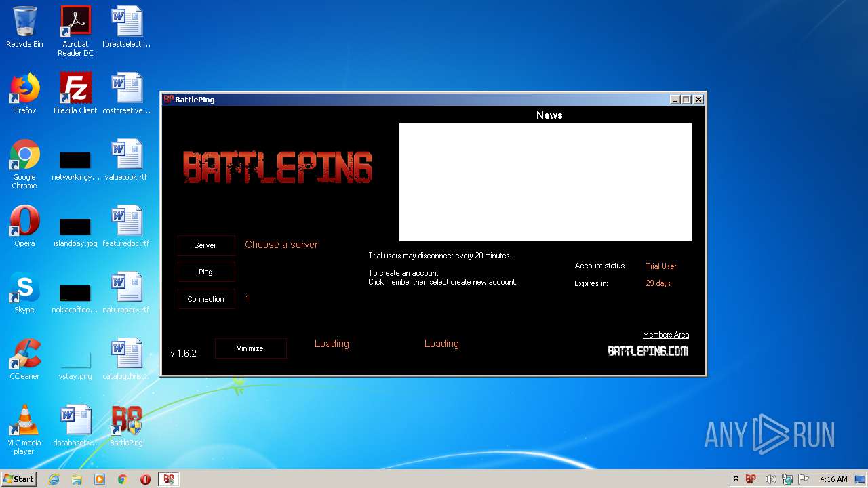Click the Show desktop button
This screenshot has height=488, width=868.
(861, 479)
